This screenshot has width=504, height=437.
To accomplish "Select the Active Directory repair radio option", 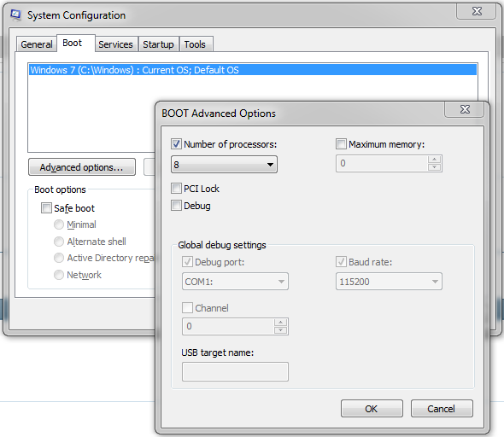I will click(x=59, y=258).
